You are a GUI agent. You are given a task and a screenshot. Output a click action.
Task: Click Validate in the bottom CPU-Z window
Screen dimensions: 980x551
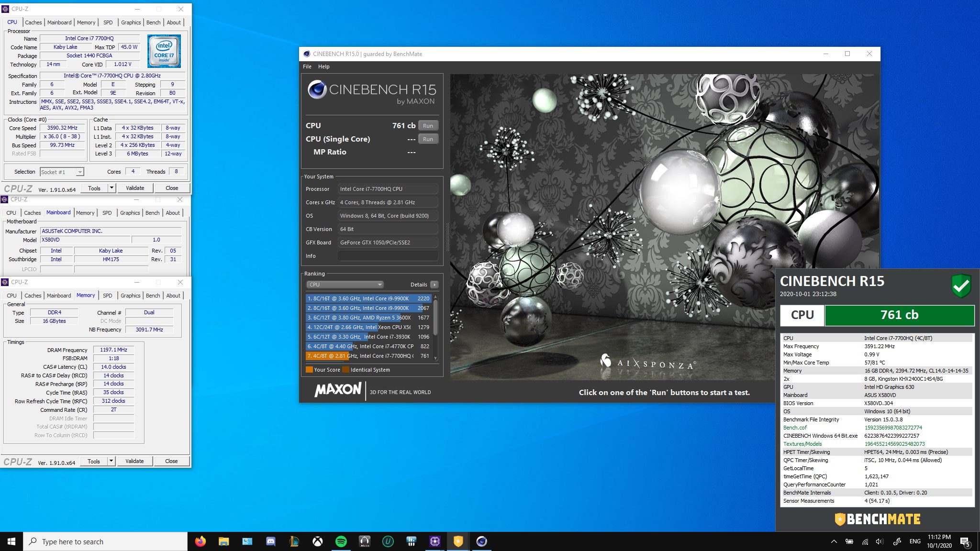tap(134, 461)
